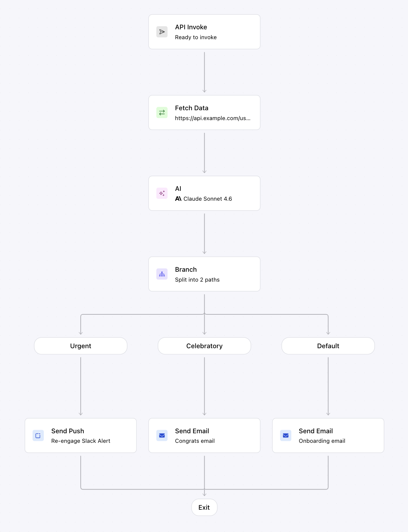Image resolution: width=408 pixels, height=532 pixels.
Task: Open the Onboarding email node
Action: tap(328, 435)
